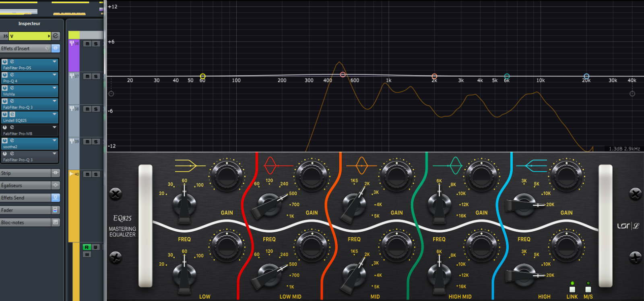Select the teal EQ node at 6k
644x301 pixels.
tap(507, 76)
